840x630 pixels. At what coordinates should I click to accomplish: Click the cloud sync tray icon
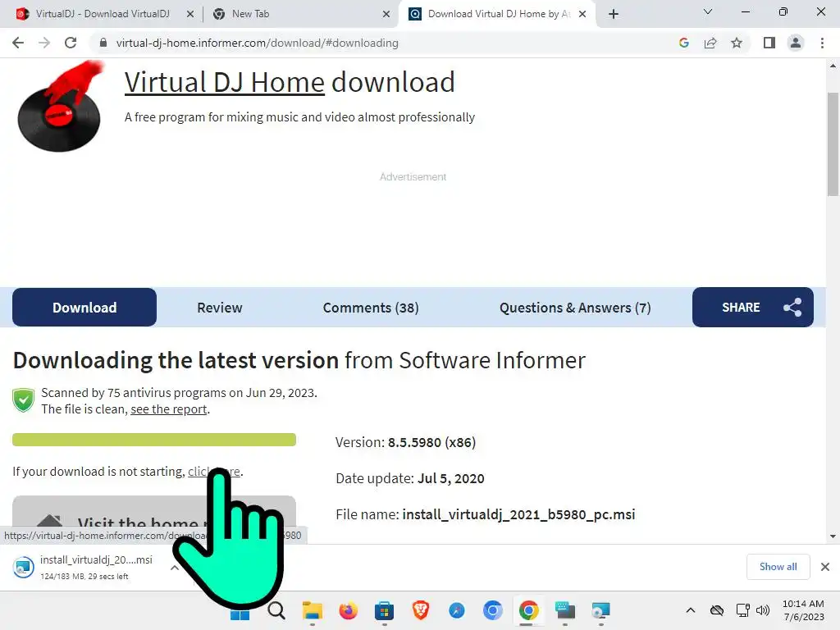coord(717,610)
